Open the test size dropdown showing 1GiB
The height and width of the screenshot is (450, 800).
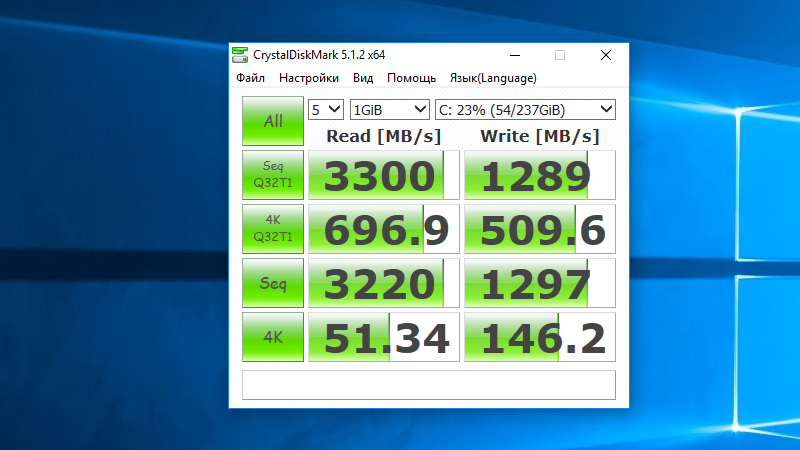click(390, 110)
